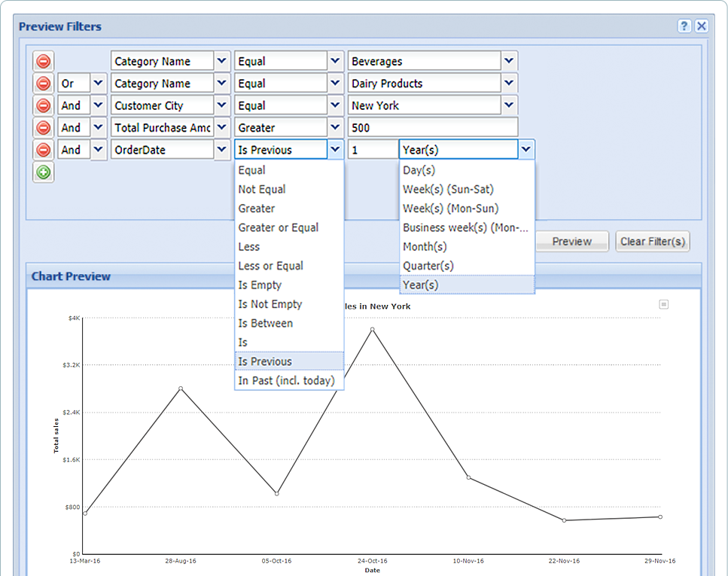Pick Week(s) (Mon-Sun) period option
The image size is (728, 576).
(467, 209)
